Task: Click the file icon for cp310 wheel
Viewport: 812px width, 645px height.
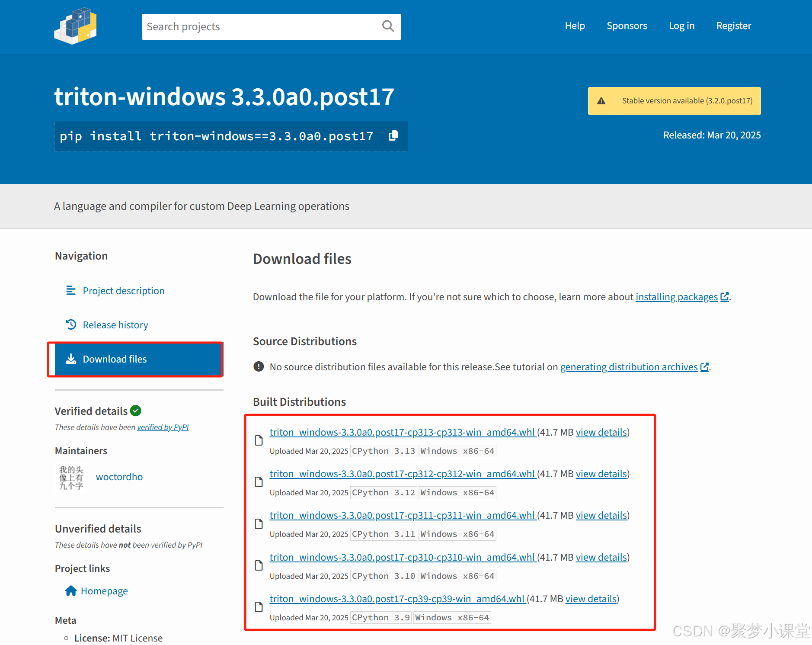Action: point(259,565)
